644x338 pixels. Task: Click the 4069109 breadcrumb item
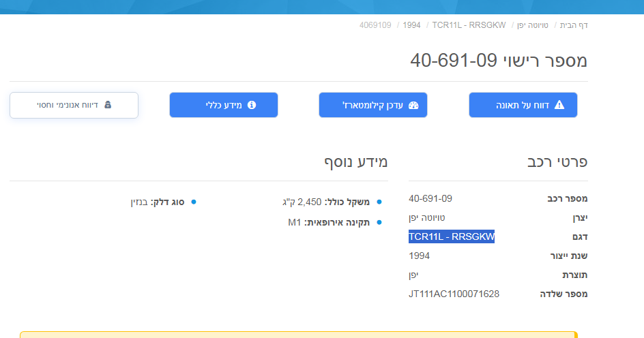tap(375, 25)
